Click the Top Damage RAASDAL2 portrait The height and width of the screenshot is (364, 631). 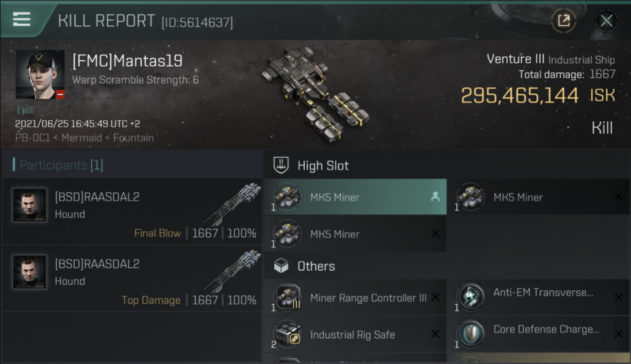point(30,272)
